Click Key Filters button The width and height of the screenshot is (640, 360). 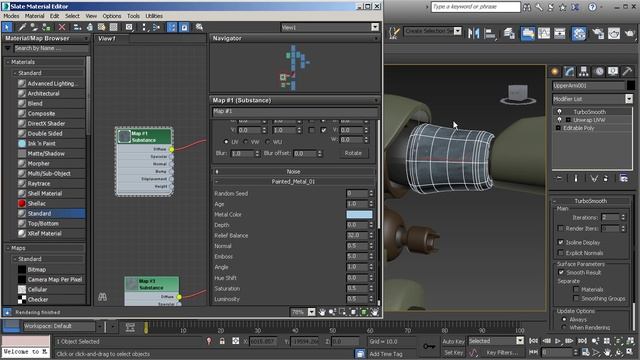coord(502,352)
